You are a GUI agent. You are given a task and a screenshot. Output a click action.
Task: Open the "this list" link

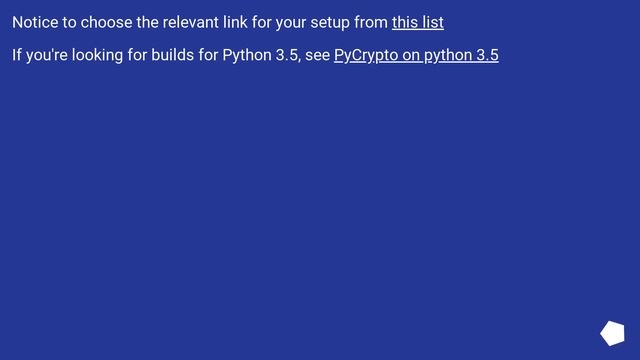tap(418, 22)
